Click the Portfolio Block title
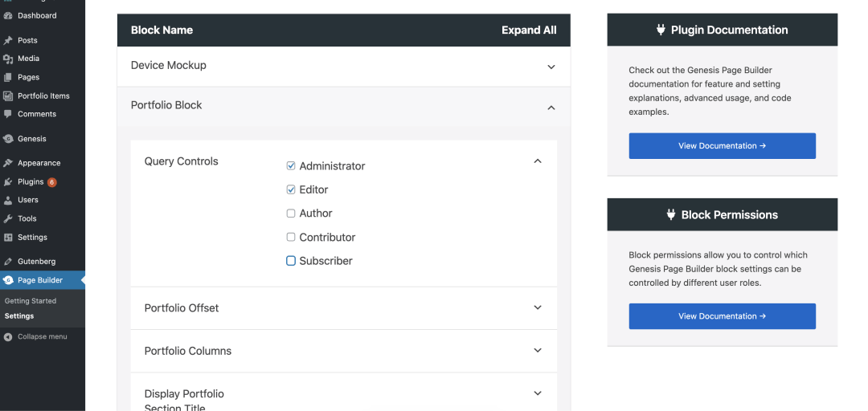Screen dimensions: 868x411 point(166,105)
